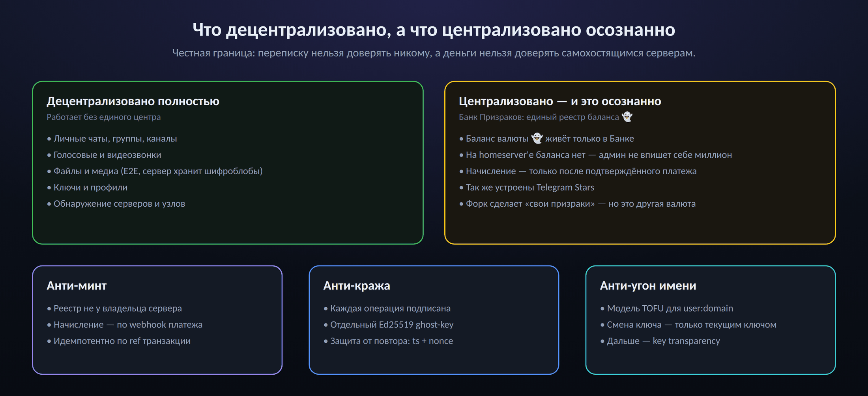Select the "Ключи и профили" bullet

click(x=87, y=187)
